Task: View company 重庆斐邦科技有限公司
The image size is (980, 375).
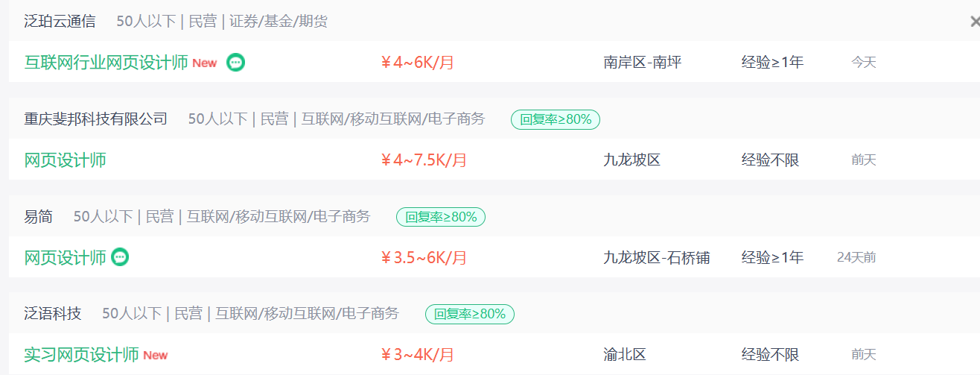Action: pyautogui.click(x=95, y=119)
